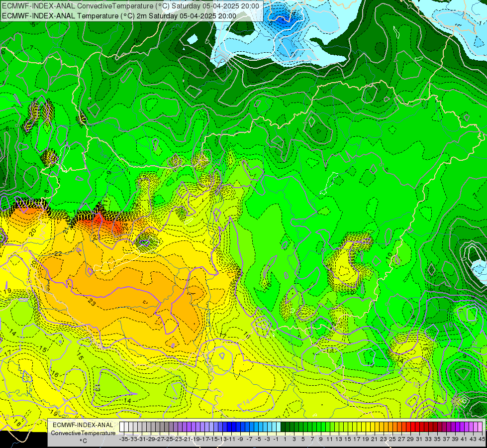Select the pink swatch at the scale's right end
This screenshot has height=448, width=487.
click(480, 427)
